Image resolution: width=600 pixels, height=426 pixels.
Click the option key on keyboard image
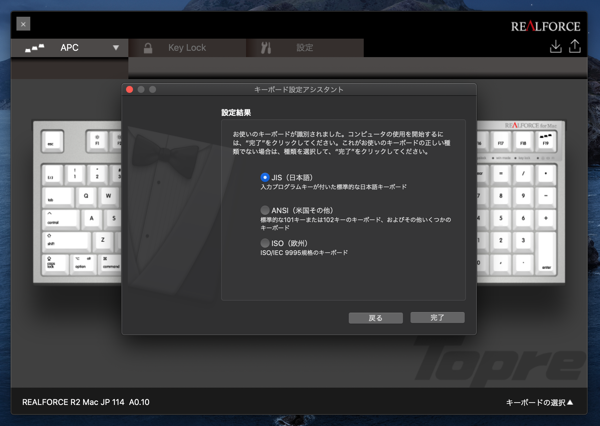[83, 263]
